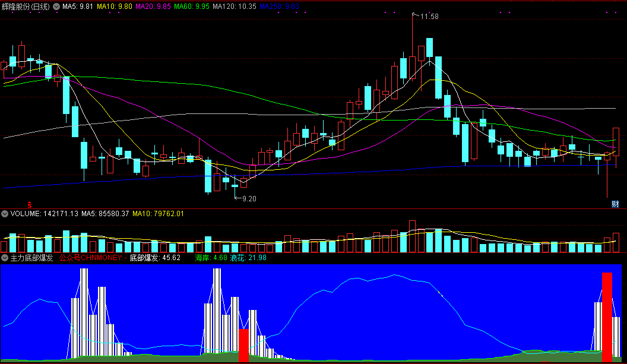Click the red S marker below the chart
The width and height of the screenshot is (627, 364).
coord(30,205)
